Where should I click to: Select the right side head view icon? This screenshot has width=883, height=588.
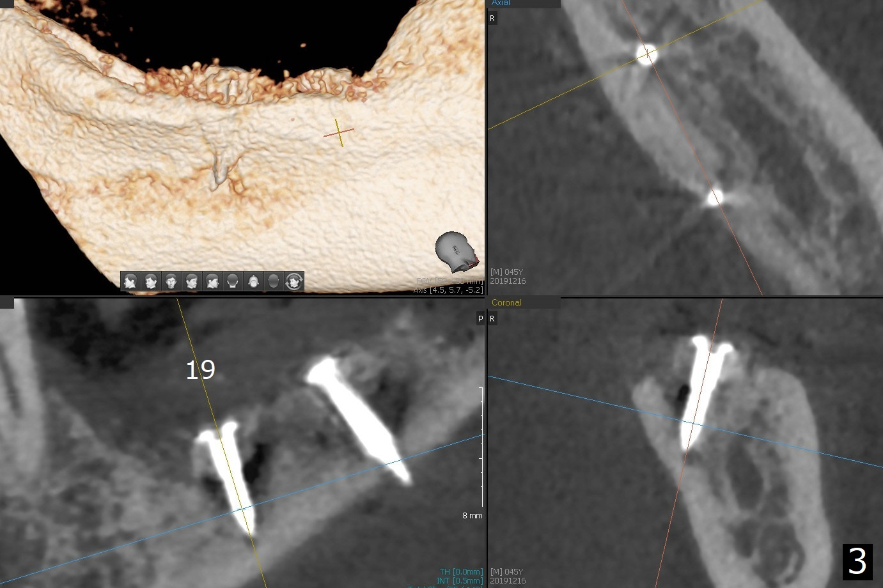click(212, 281)
